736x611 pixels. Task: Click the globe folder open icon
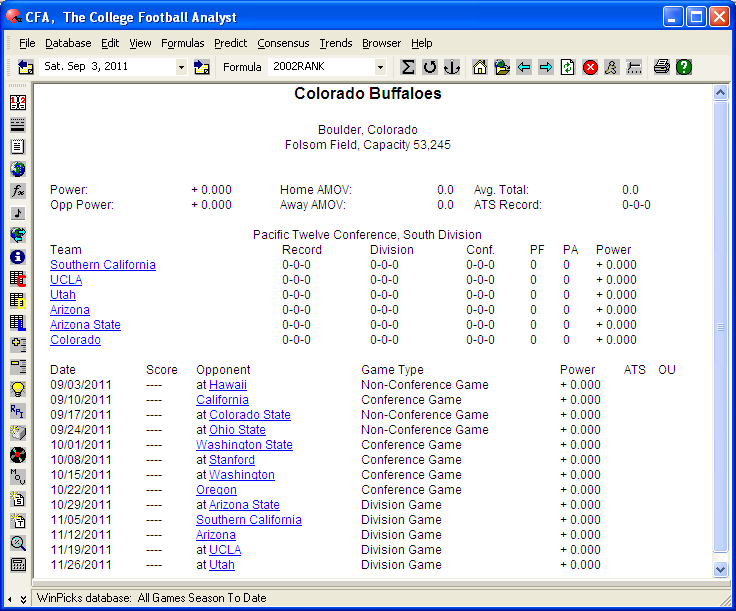coord(501,67)
